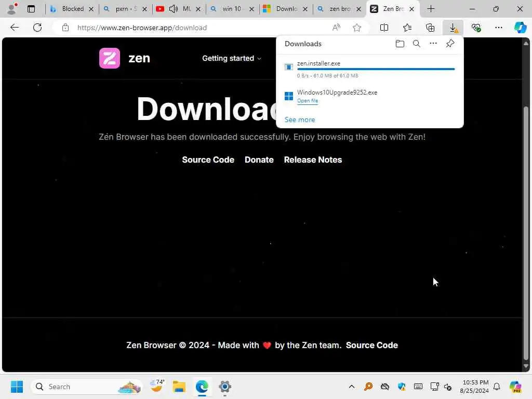Switch to the win 10 search tab

coord(232,9)
